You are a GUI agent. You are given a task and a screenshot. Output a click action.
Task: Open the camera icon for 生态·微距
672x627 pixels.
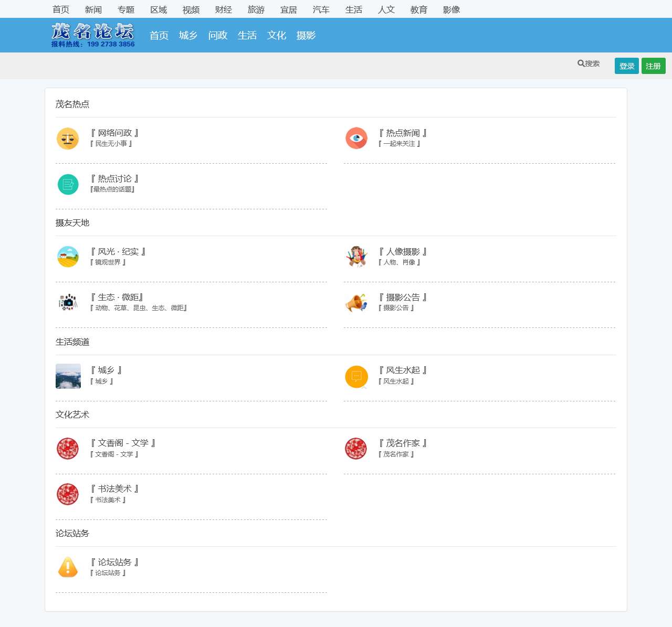click(68, 302)
